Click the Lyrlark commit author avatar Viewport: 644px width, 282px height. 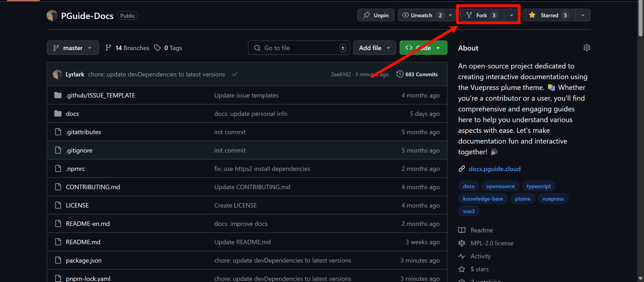pos(57,74)
